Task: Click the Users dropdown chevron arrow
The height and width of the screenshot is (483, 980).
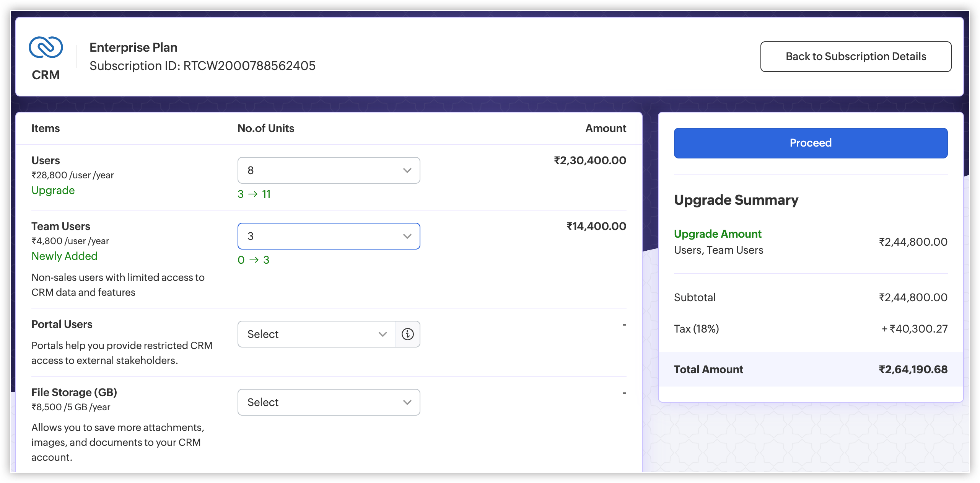Action: point(407,170)
